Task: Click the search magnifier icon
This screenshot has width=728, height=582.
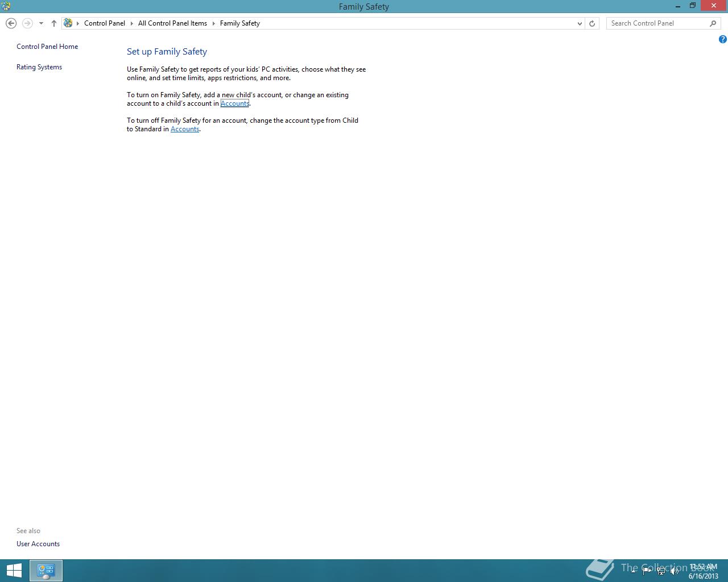Action: pyautogui.click(x=713, y=23)
